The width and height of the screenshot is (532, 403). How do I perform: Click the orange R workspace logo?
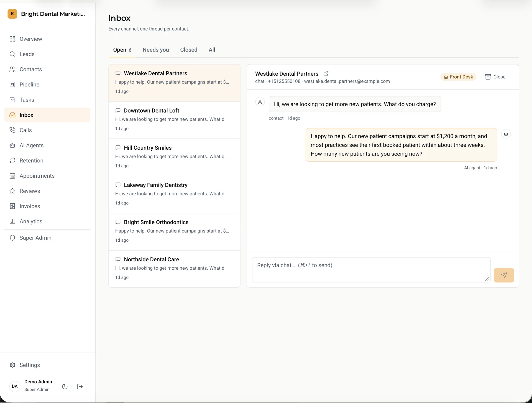[x=12, y=14]
